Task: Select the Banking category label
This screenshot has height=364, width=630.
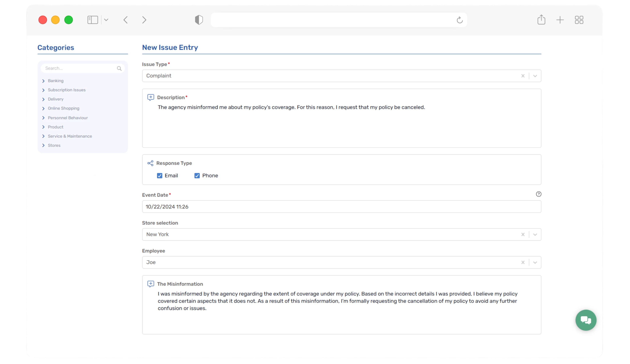Action: tap(56, 81)
